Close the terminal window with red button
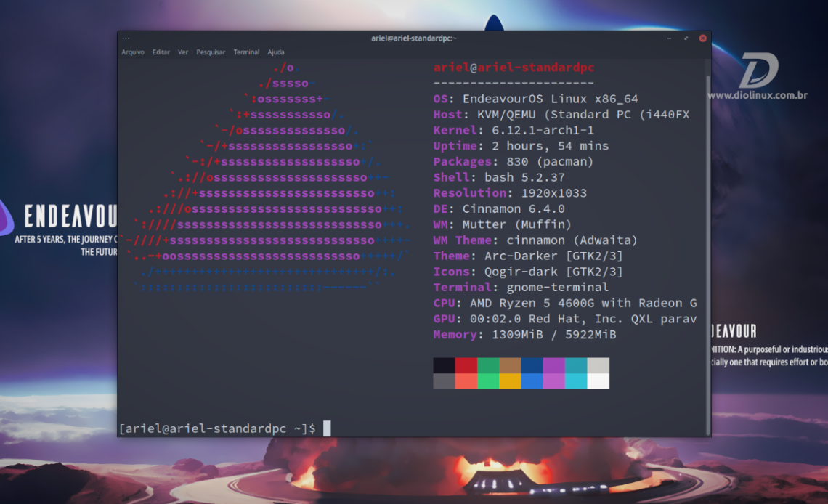This screenshot has width=828, height=504. click(703, 38)
